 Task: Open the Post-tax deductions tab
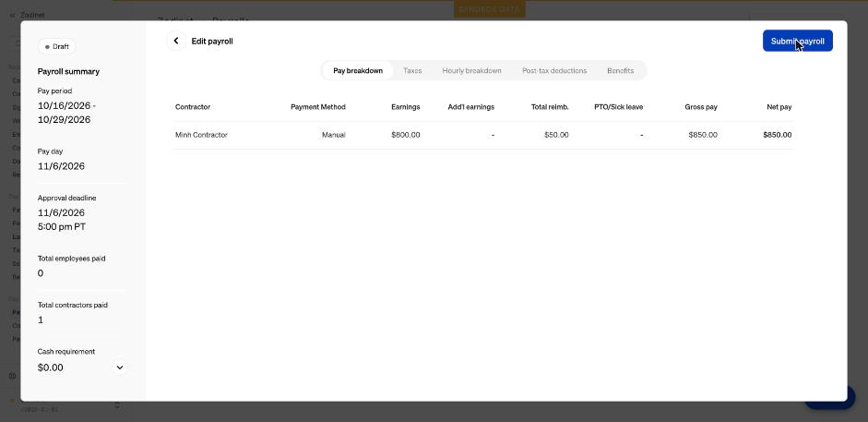554,71
